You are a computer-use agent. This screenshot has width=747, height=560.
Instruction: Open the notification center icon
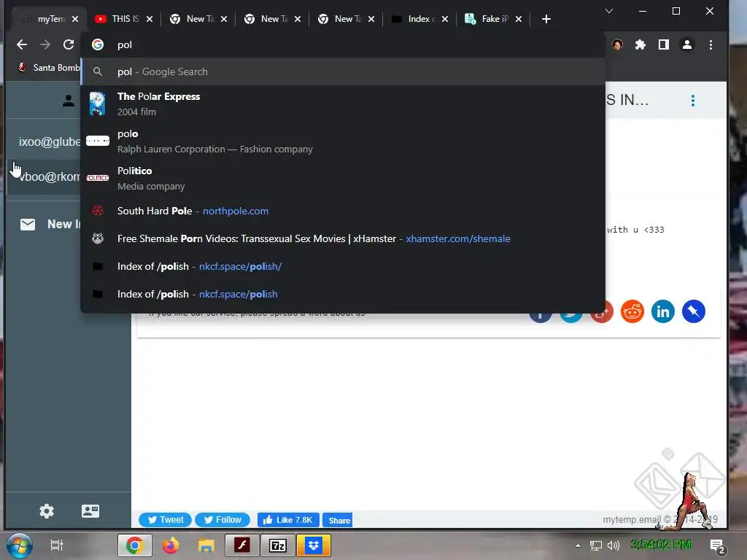pos(718,546)
